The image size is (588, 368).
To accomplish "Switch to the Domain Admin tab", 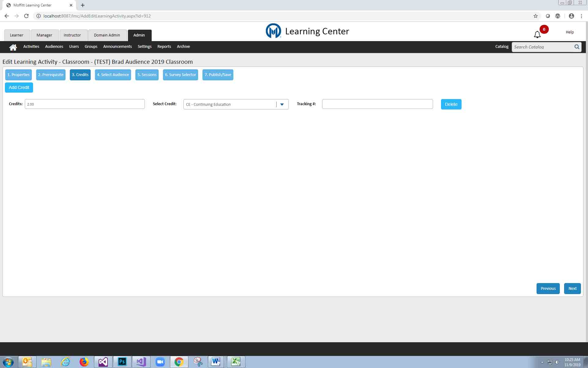I will click(x=107, y=35).
